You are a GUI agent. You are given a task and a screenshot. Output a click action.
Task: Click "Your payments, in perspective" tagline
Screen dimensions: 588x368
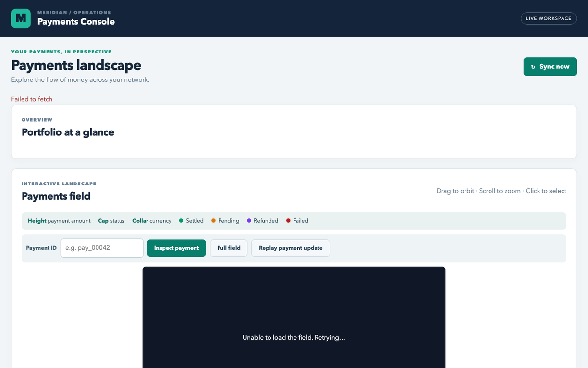(61, 52)
